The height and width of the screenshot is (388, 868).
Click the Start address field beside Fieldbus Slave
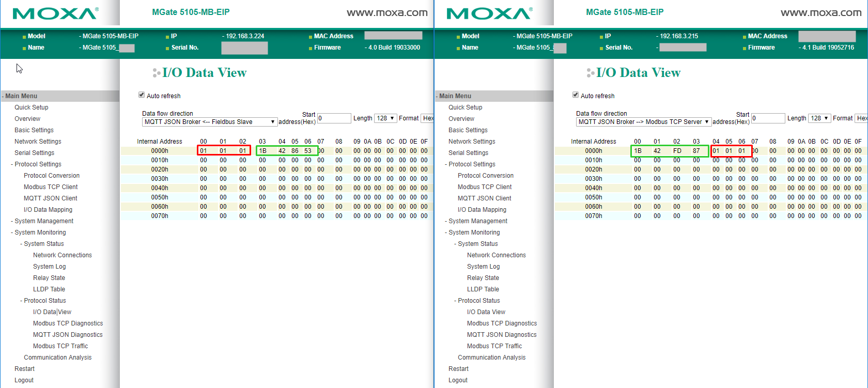tap(334, 118)
